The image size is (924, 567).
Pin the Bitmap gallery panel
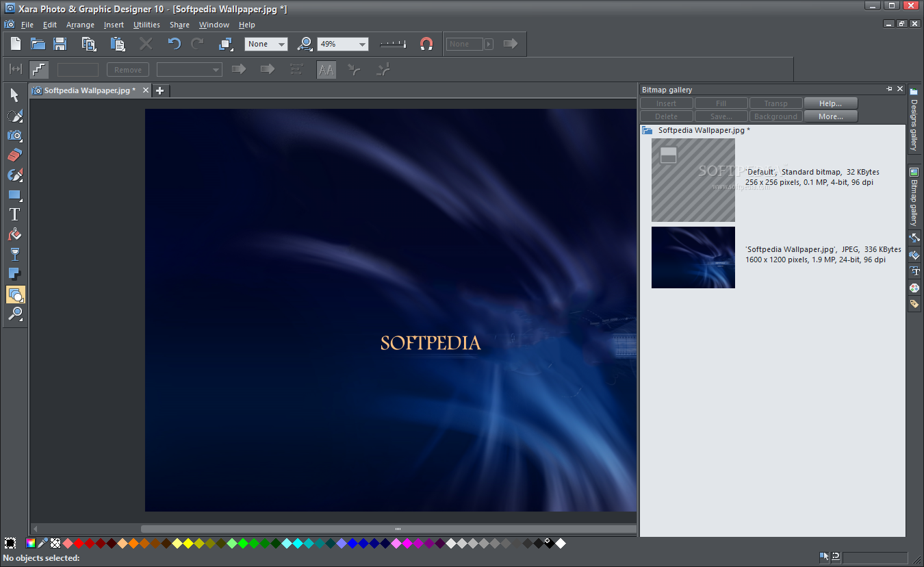pos(889,89)
